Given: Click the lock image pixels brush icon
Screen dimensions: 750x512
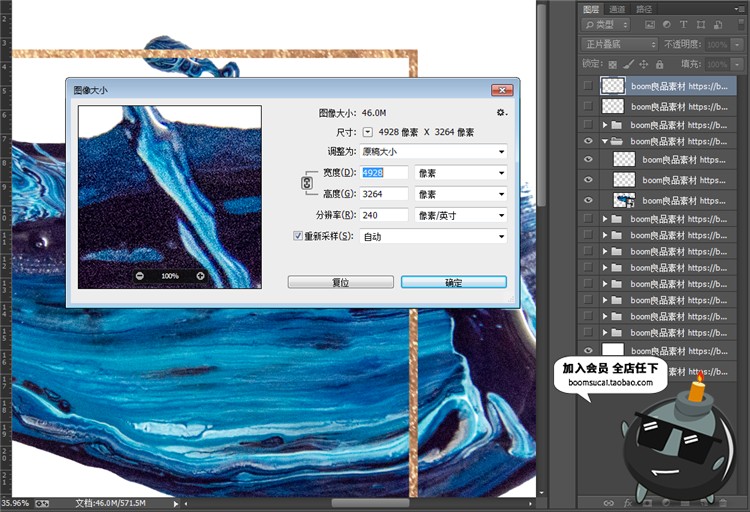Looking at the screenshot, I should (x=629, y=64).
